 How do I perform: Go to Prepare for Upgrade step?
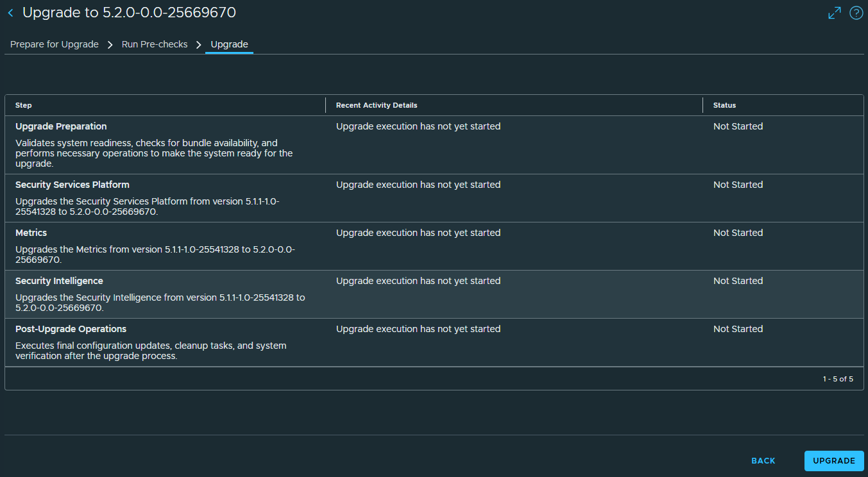click(55, 45)
